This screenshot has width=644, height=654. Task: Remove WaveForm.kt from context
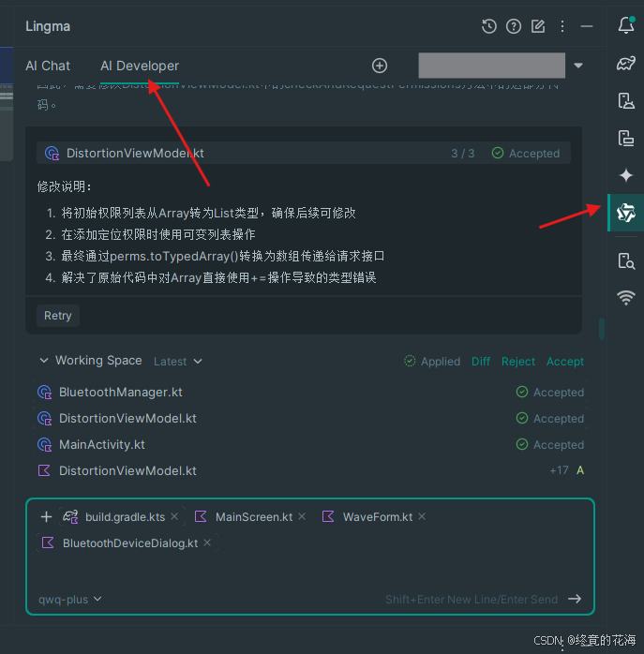click(422, 517)
